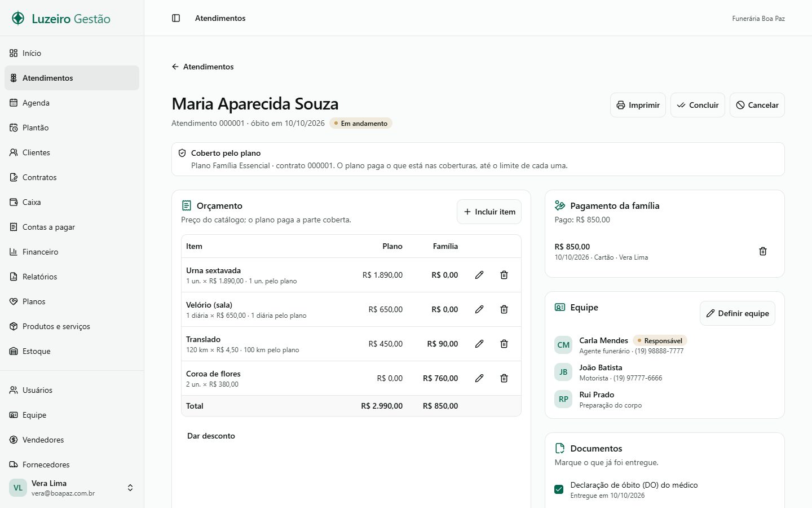
Task: Open Equipe in the sidebar
Action: [72, 415]
